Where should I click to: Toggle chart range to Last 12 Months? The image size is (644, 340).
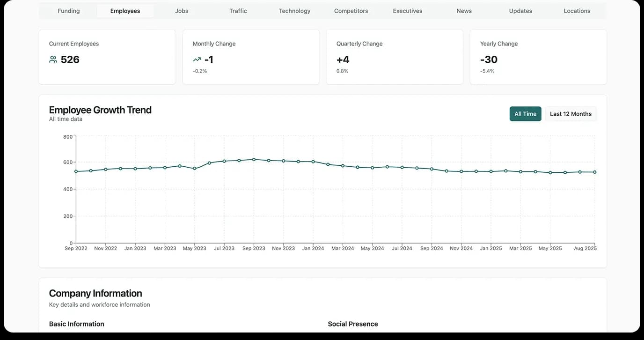click(571, 114)
